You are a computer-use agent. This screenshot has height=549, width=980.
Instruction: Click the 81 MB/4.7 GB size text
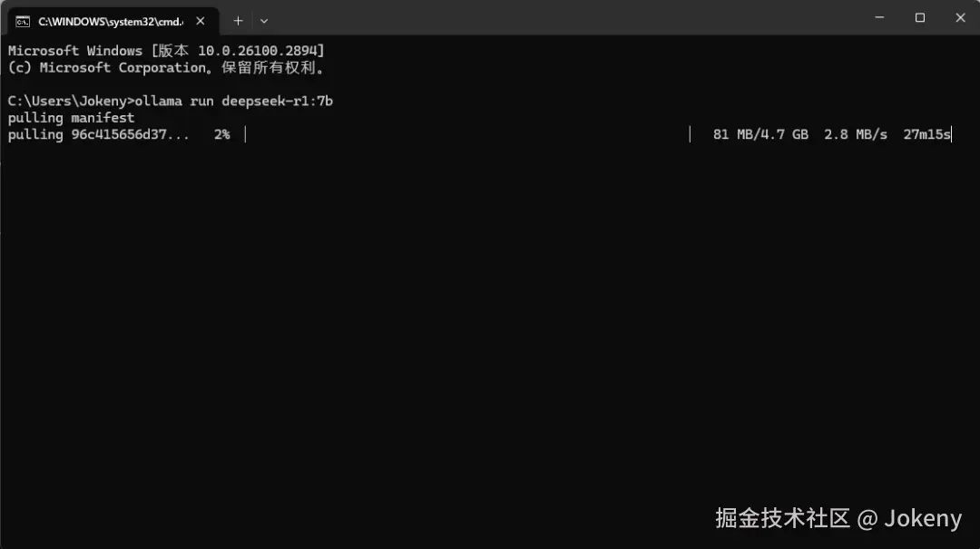[x=760, y=134]
